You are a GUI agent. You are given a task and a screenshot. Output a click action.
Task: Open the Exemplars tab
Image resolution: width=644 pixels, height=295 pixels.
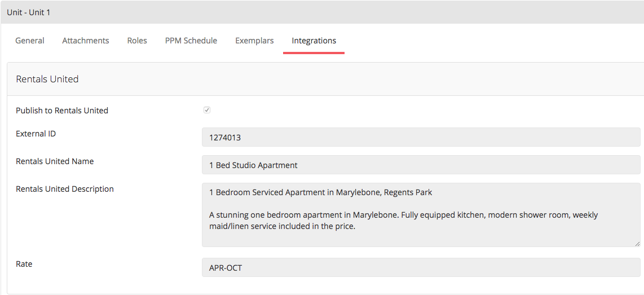[254, 41]
